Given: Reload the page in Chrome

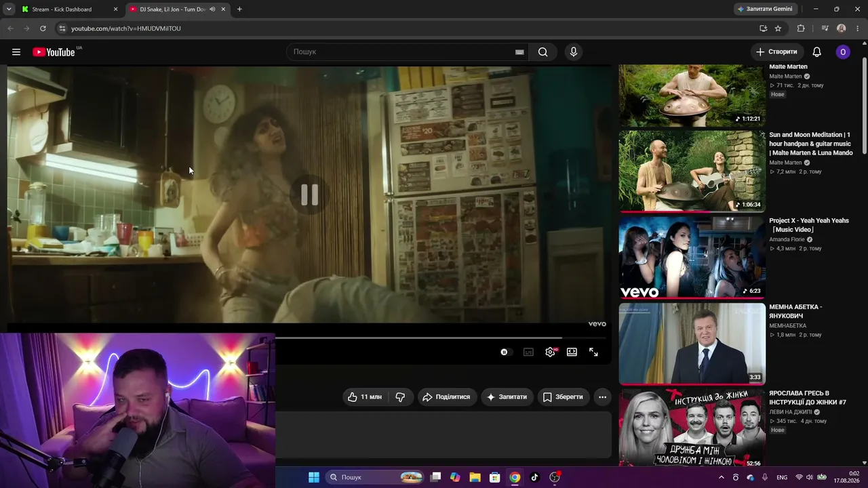Looking at the screenshot, I should (43, 28).
